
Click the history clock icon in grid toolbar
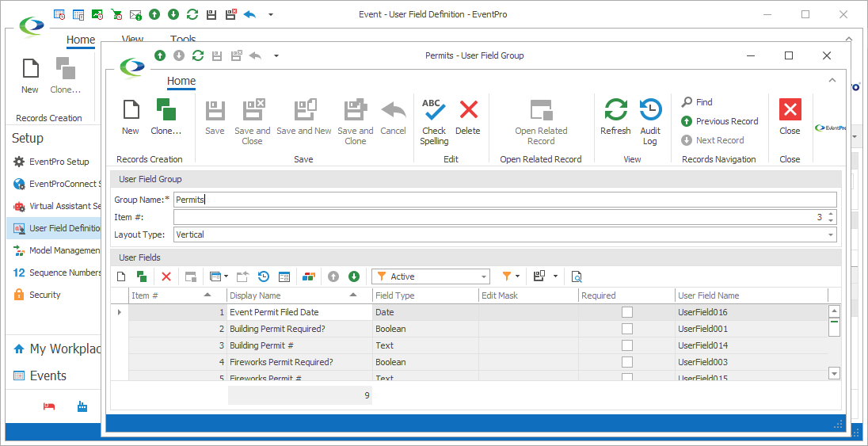click(264, 276)
